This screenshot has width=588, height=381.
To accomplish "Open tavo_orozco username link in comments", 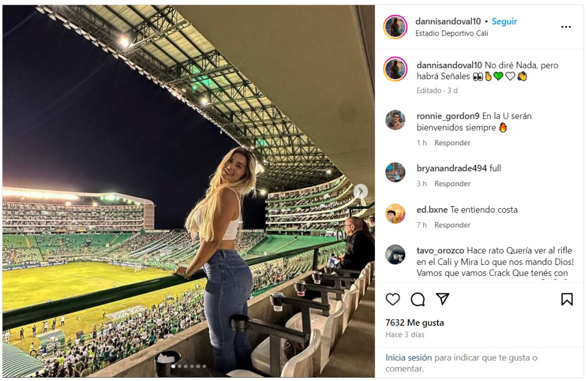I will pyautogui.click(x=440, y=251).
